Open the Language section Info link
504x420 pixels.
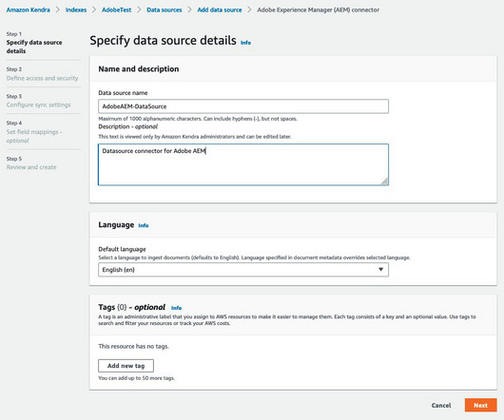[144, 225]
